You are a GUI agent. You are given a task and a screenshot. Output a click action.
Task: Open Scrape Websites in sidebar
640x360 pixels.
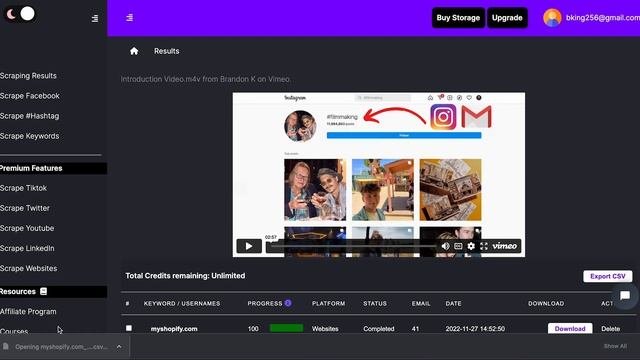click(29, 268)
